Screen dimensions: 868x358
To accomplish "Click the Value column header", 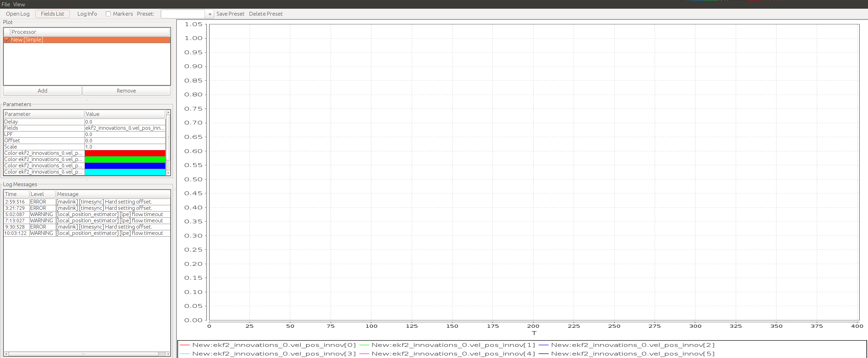I will pyautogui.click(x=125, y=114).
